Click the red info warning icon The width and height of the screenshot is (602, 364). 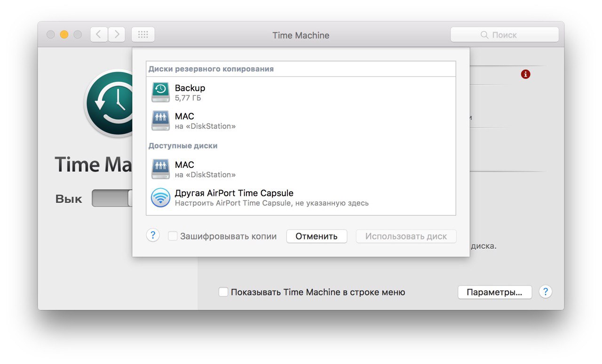[526, 74]
